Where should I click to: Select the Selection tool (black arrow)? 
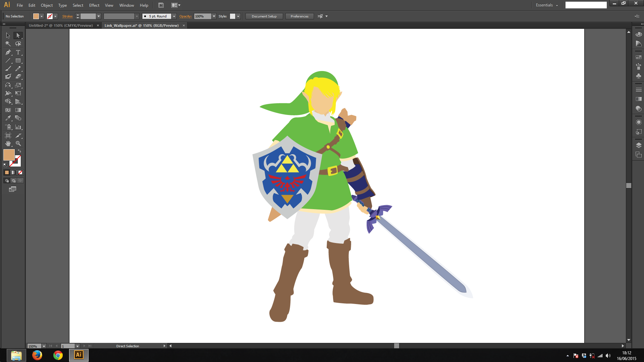(8, 35)
